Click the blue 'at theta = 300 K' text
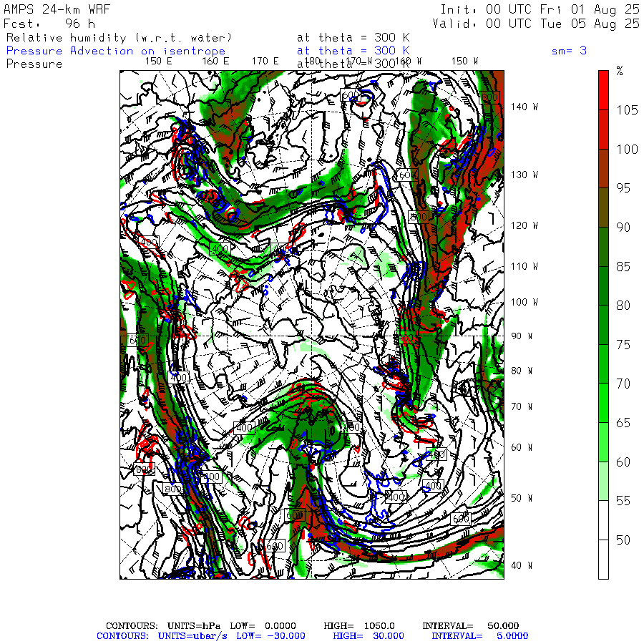Image resolution: width=644 pixels, height=644 pixels. pos(353,51)
